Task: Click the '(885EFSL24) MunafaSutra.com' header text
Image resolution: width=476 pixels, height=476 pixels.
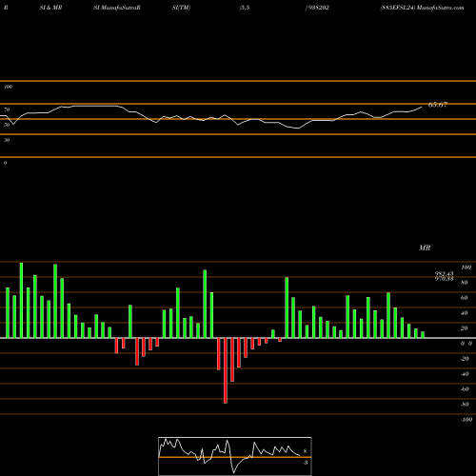Action: (422, 8)
